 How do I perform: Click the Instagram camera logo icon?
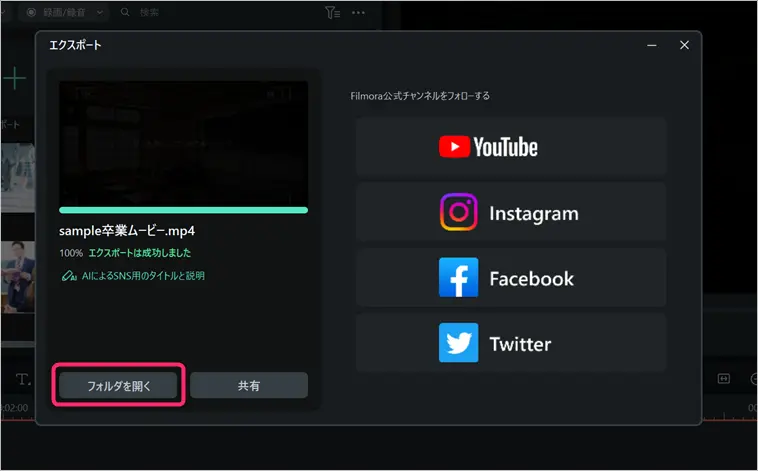tap(458, 212)
